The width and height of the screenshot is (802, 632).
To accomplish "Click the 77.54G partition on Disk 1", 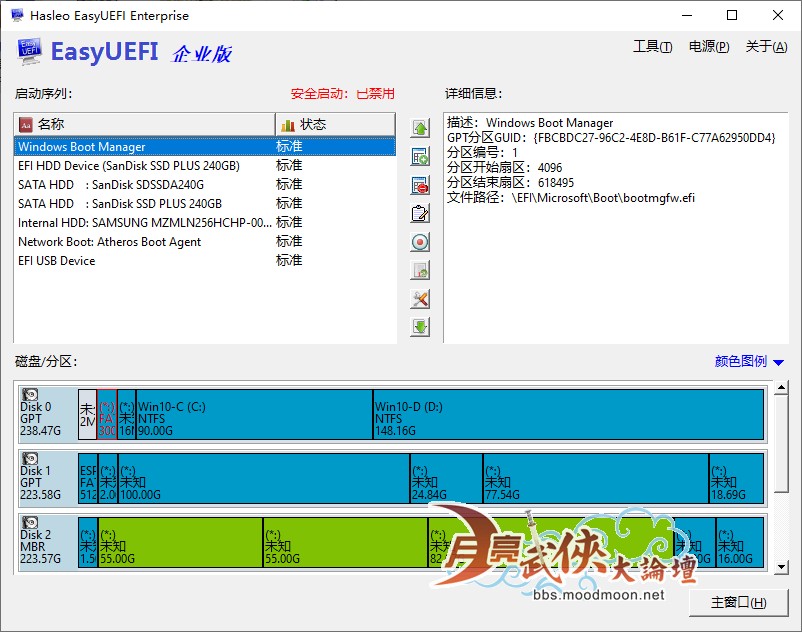I will 596,478.
